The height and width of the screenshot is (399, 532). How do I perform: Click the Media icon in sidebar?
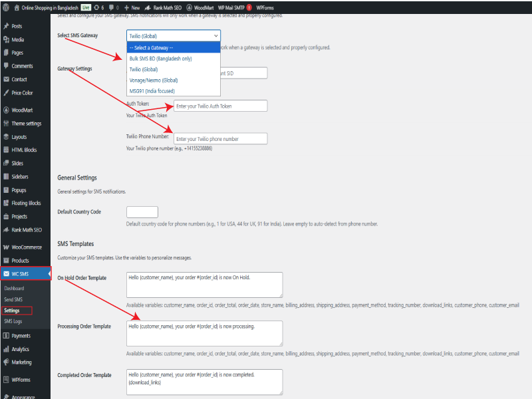[6, 39]
